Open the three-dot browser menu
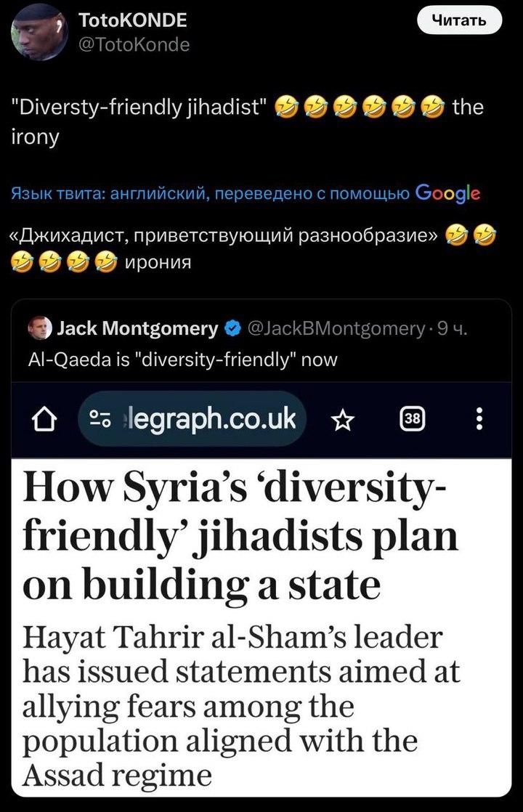The image size is (523, 812). point(479,419)
